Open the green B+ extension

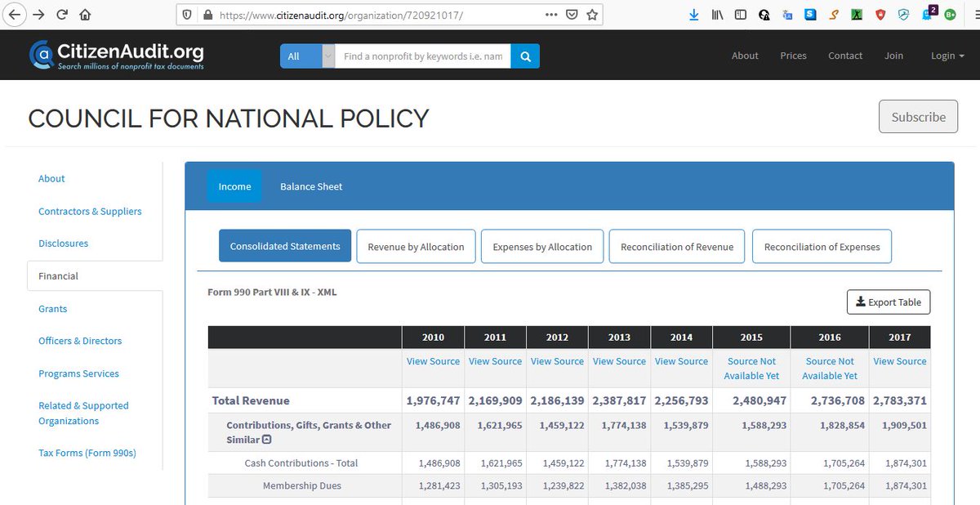click(950, 15)
